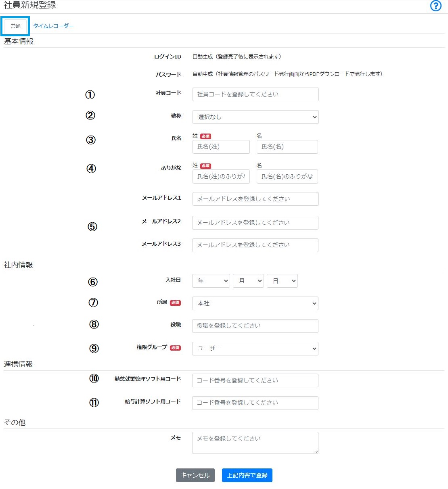Viewport: 448px width, 489px height.
Task: Click the 社員新規登録 page title
Action: point(30,5)
